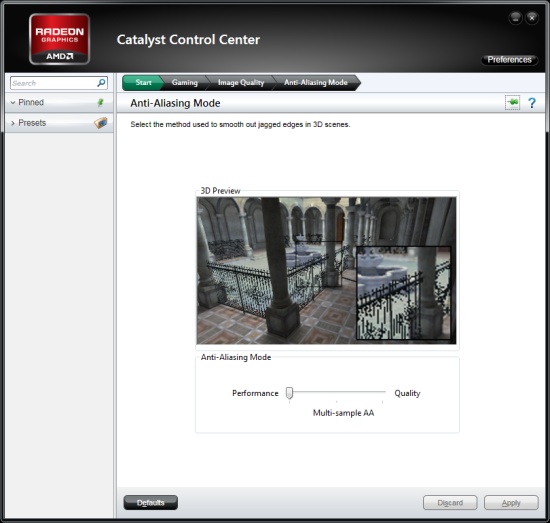
Task: Minimize the Catalyst Control Center window
Action: (x=515, y=18)
